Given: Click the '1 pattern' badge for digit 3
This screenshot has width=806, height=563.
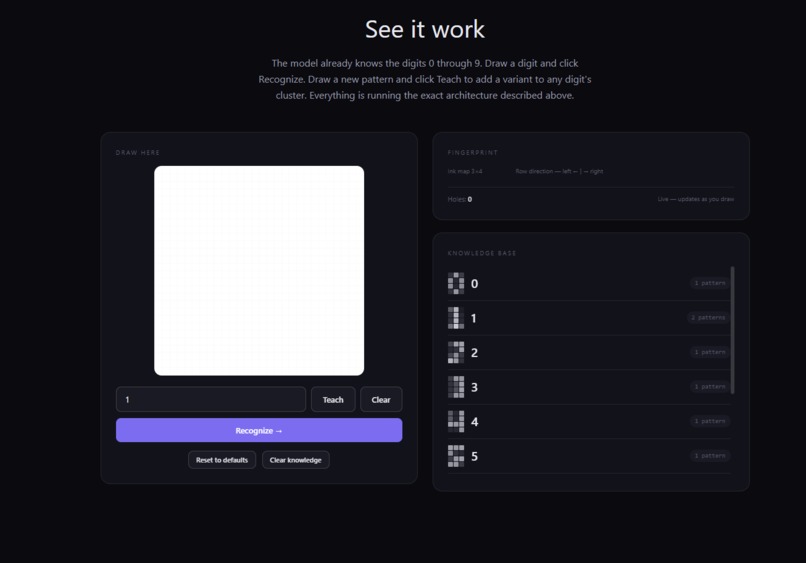Looking at the screenshot, I should [x=710, y=387].
